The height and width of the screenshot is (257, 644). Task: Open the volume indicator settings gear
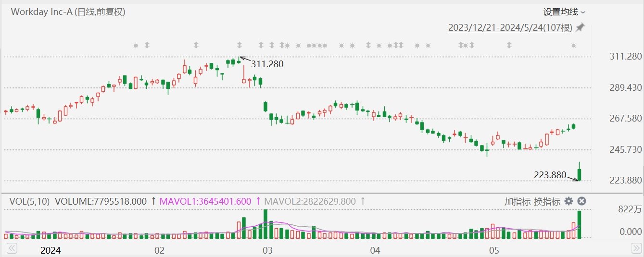point(568,201)
